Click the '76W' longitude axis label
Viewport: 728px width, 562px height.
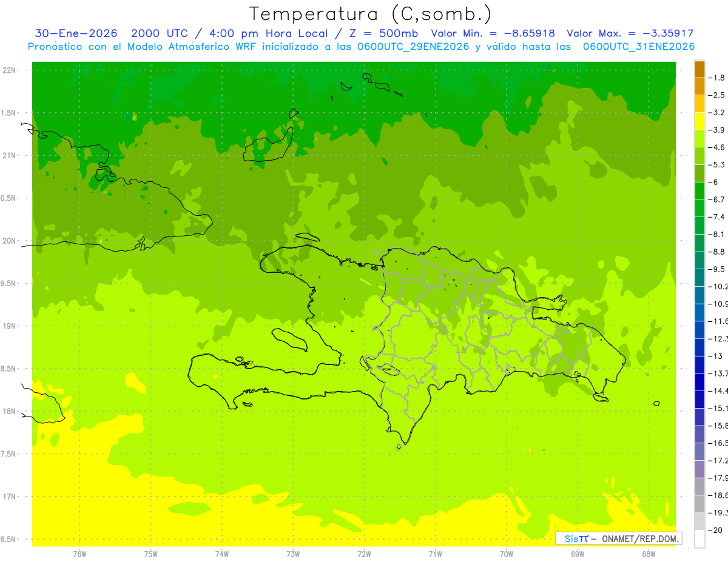79,554
